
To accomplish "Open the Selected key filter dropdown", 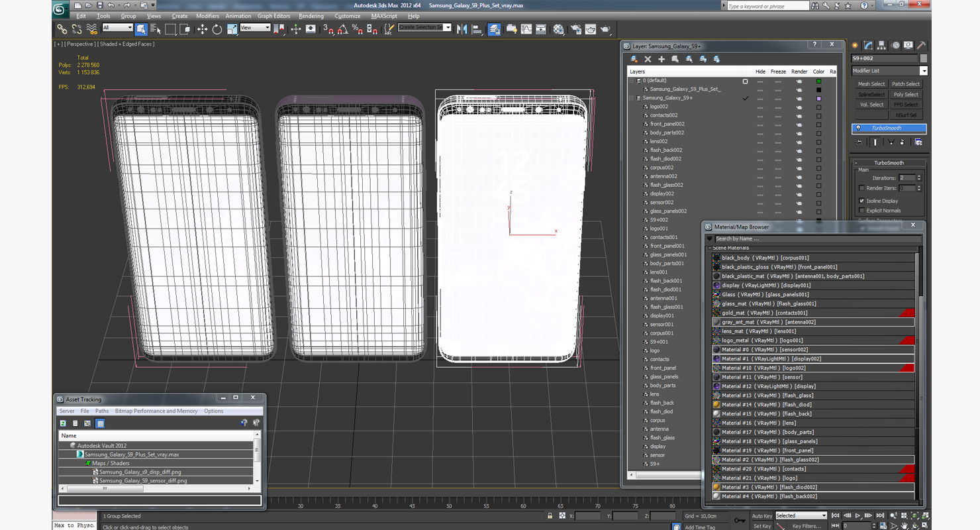I will (x=801, y=515).
